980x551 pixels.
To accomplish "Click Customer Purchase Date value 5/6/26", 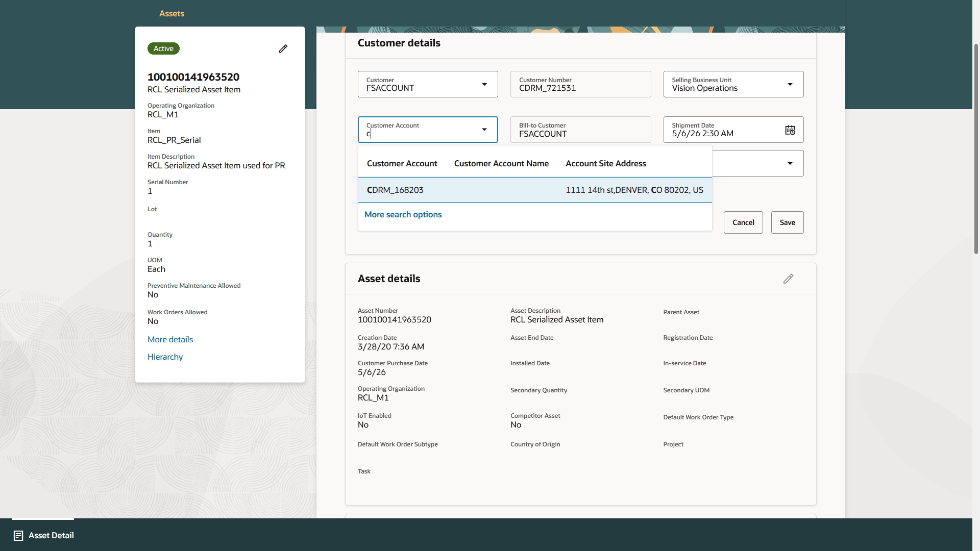I will (x=372, y=372).
